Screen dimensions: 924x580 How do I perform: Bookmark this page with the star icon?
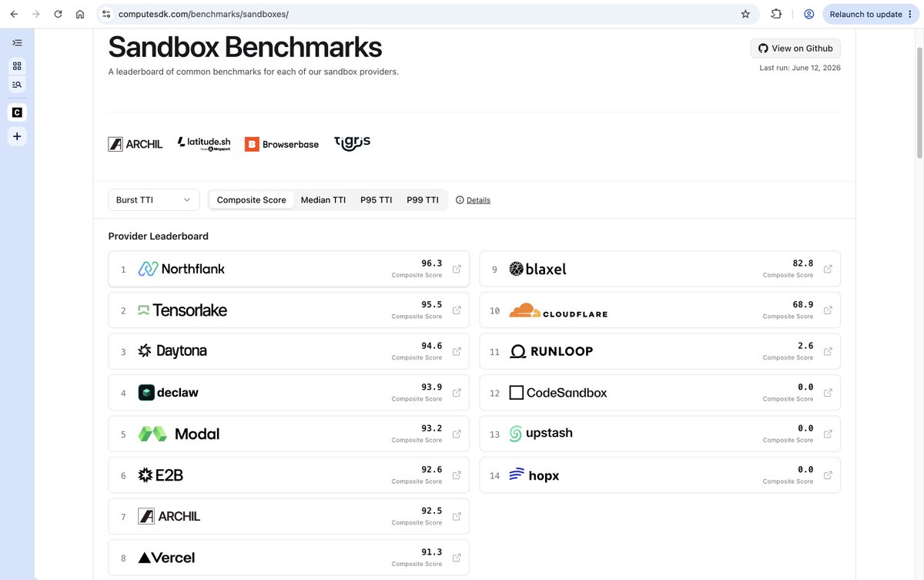tap(745, 14)
